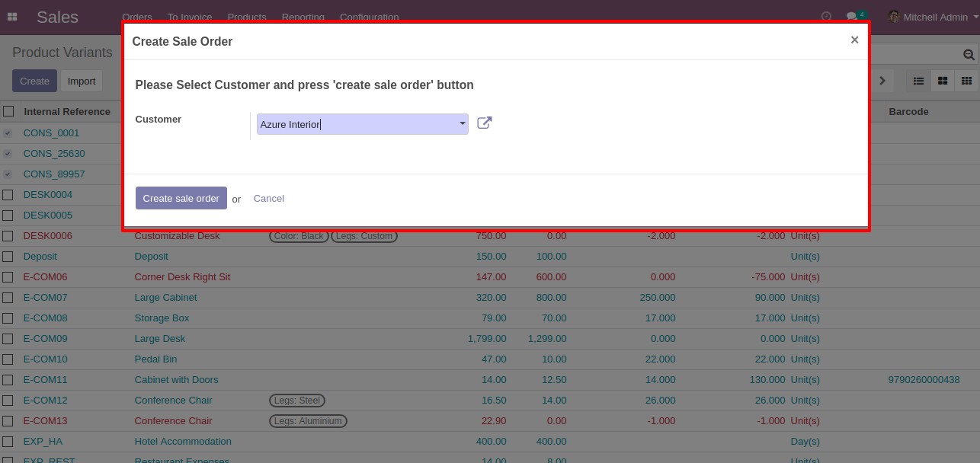
Task: Click the Create button in Product Variants
Action: (x=34, y=81)
